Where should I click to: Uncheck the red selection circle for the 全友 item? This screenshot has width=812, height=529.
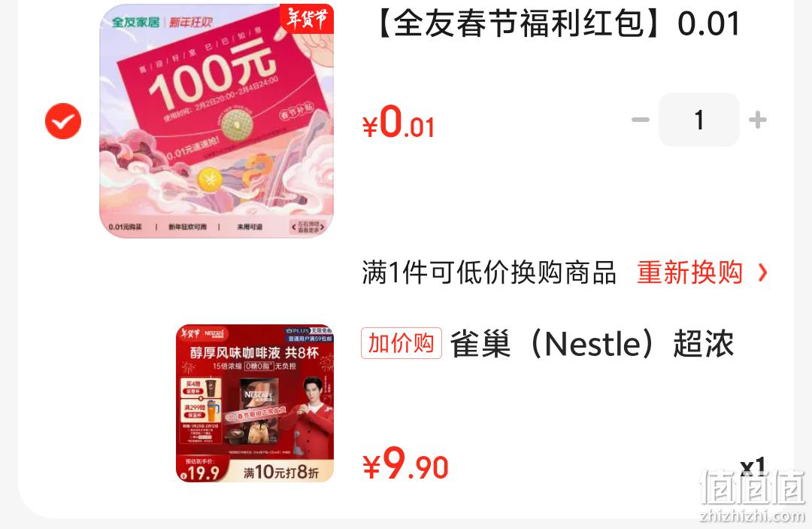click(x=63, y=121)
